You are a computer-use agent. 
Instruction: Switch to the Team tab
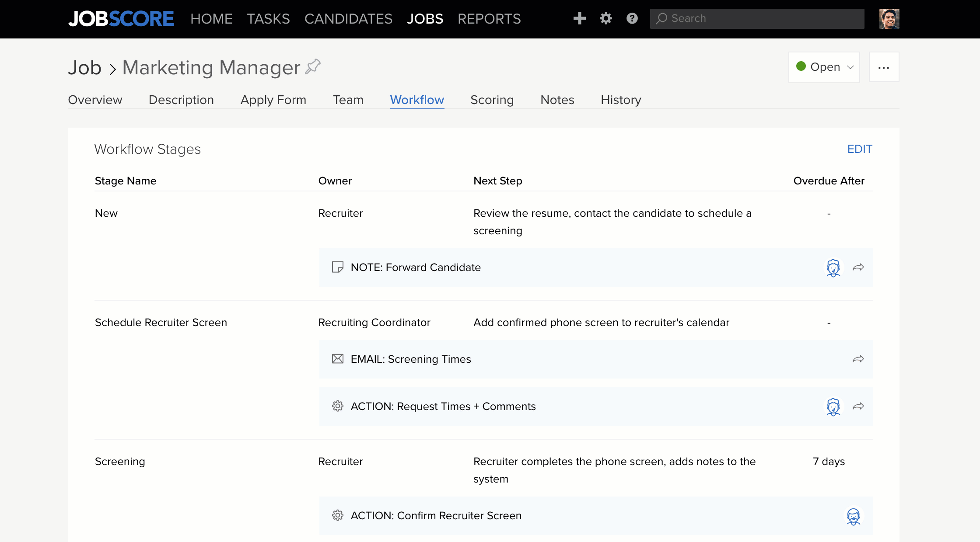coord(348,100)
